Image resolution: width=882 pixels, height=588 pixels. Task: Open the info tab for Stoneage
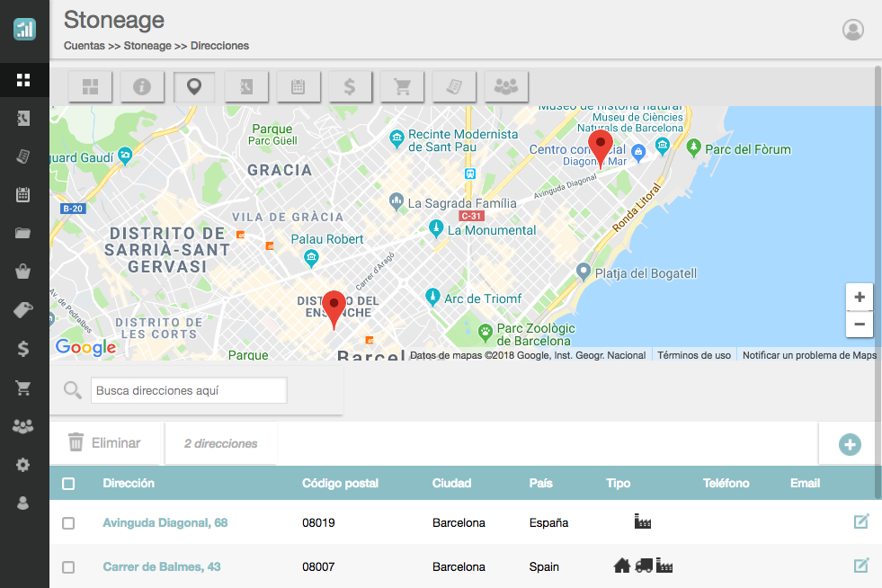point(142,86)
